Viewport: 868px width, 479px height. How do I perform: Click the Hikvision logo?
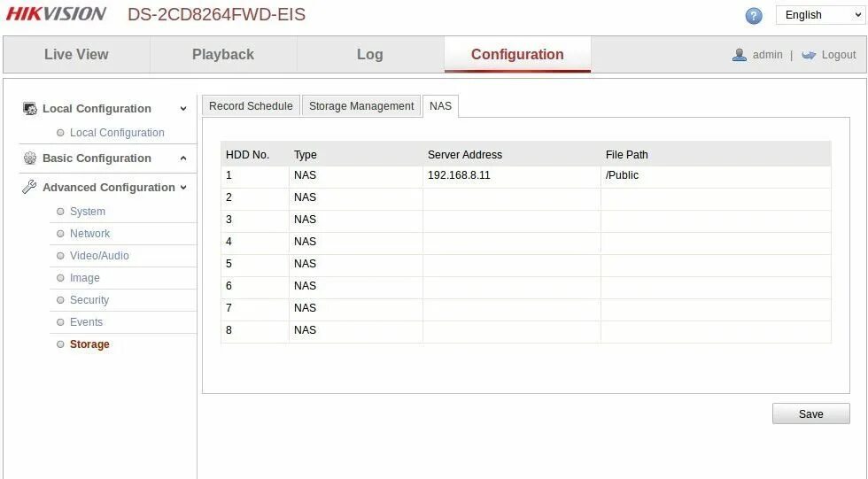coord(56,14)
